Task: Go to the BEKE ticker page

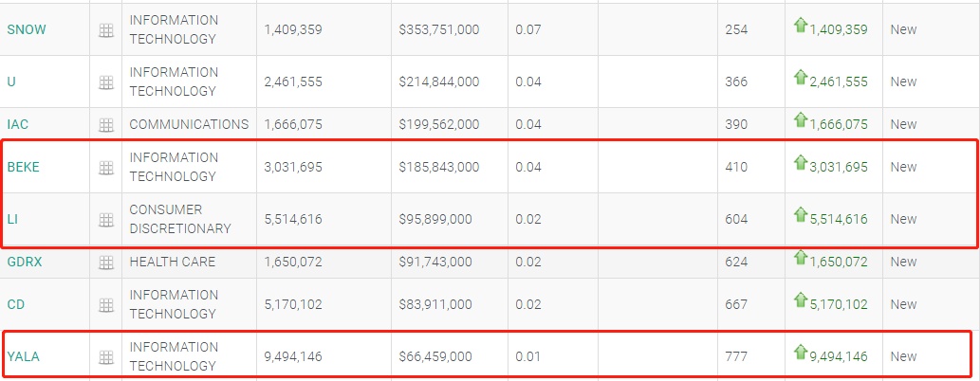Action: 24,167
